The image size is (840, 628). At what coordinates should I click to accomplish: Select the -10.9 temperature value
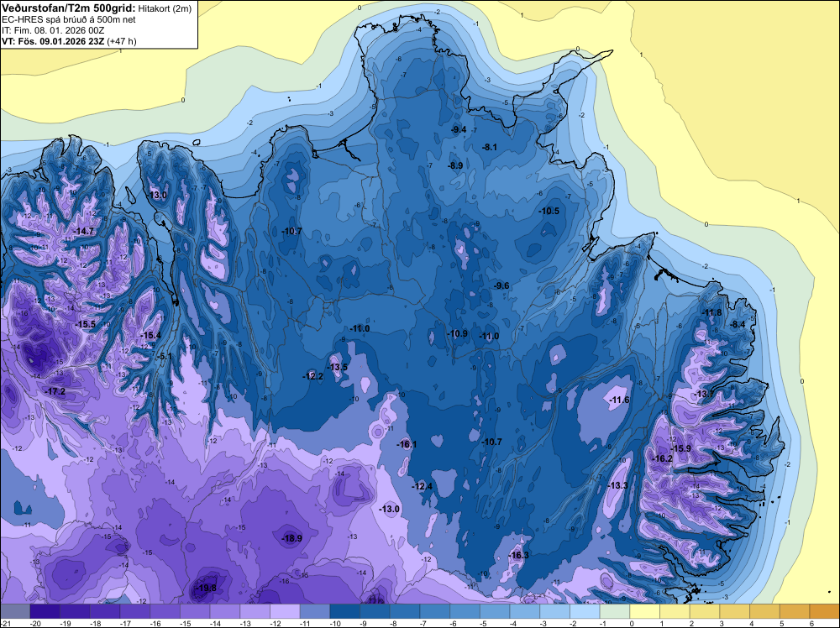(457, 333)
